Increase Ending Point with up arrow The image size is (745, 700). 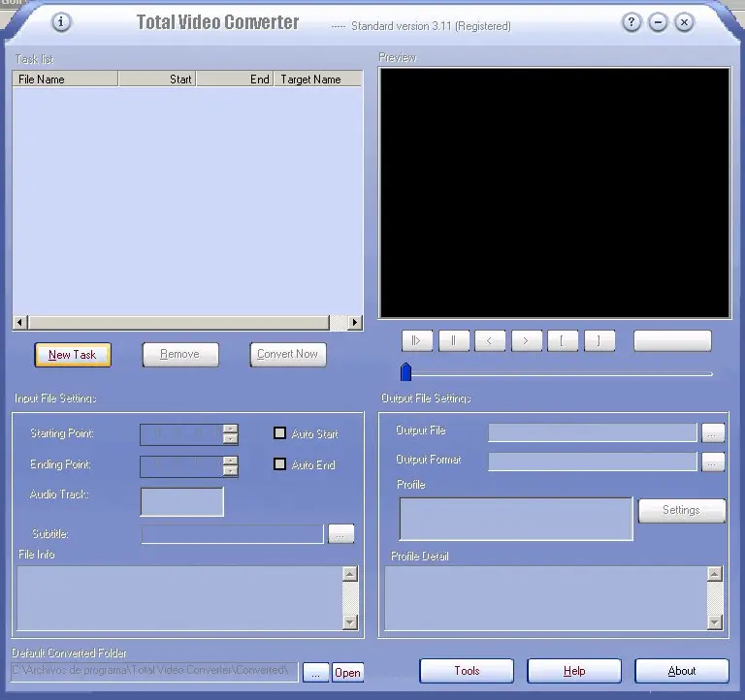tap(231, 461)
